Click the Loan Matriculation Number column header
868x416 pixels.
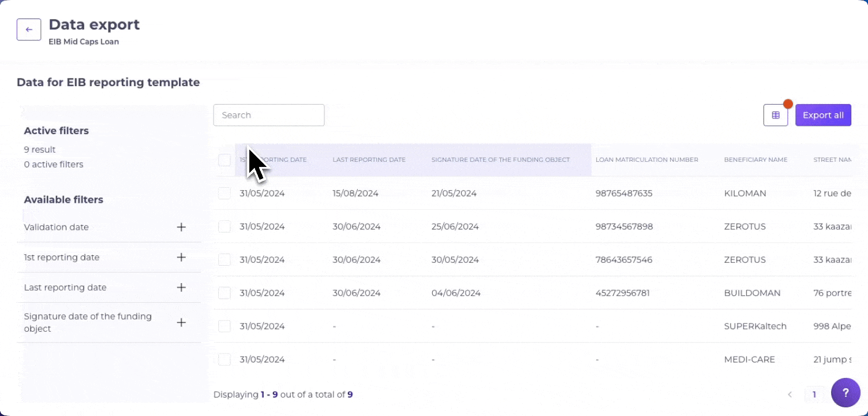[x=646, y=159]
